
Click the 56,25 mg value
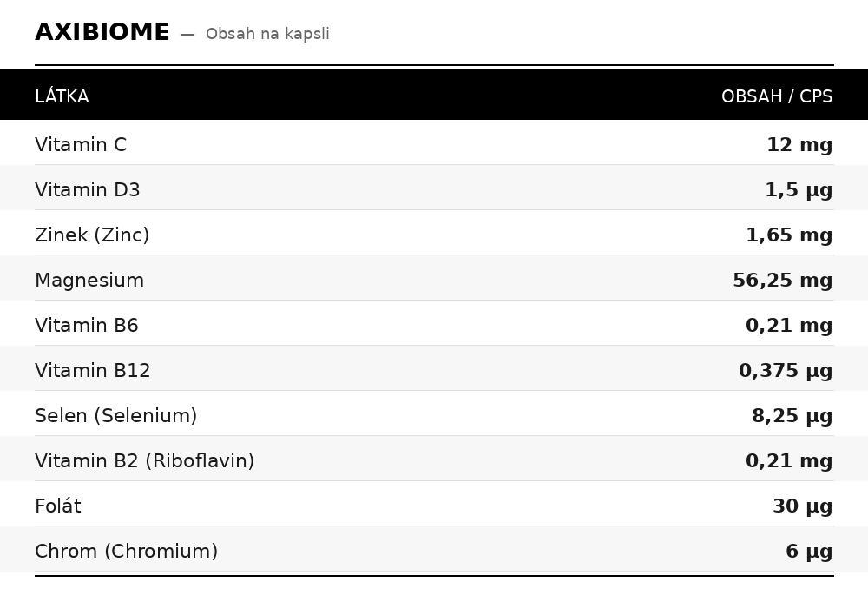point(782,281)
